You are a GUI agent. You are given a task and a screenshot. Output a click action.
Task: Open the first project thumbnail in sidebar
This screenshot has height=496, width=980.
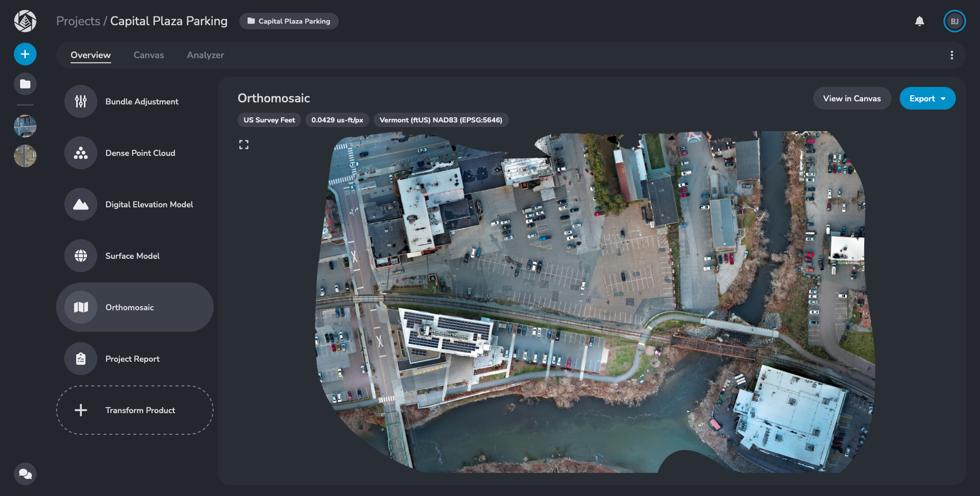25,126
